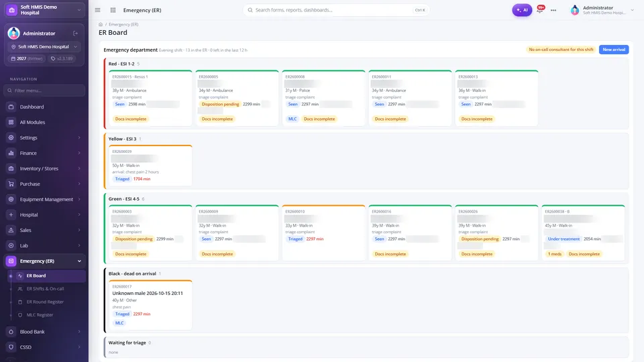The image size is (644, 362).
Task: Open the more options ellipsis icon
Action: [553, 10]
